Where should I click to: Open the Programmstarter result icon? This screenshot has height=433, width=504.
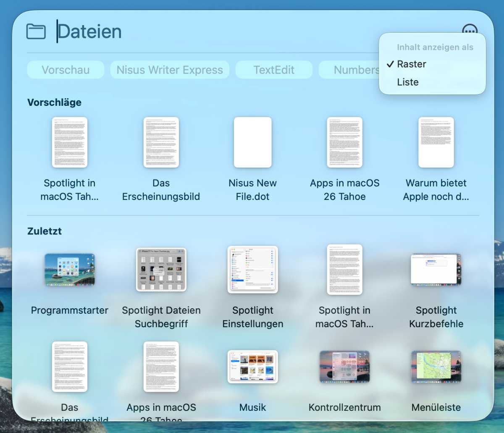[69, 270]
